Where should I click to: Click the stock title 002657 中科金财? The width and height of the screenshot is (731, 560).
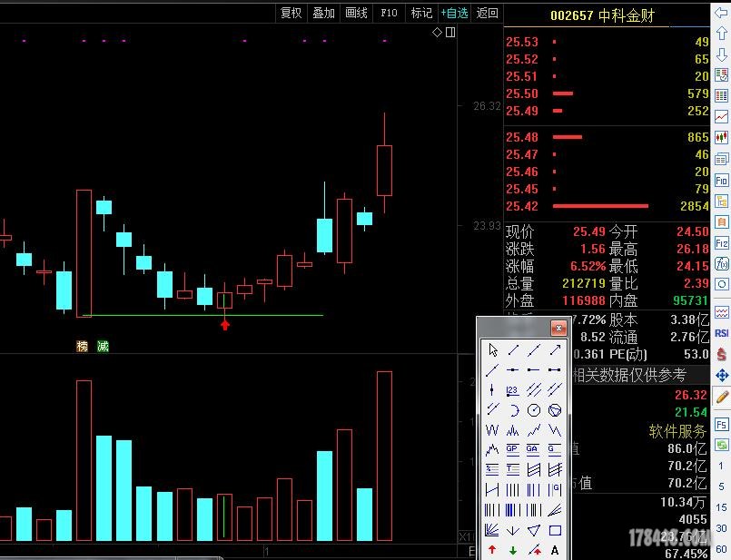coord(602,15)
